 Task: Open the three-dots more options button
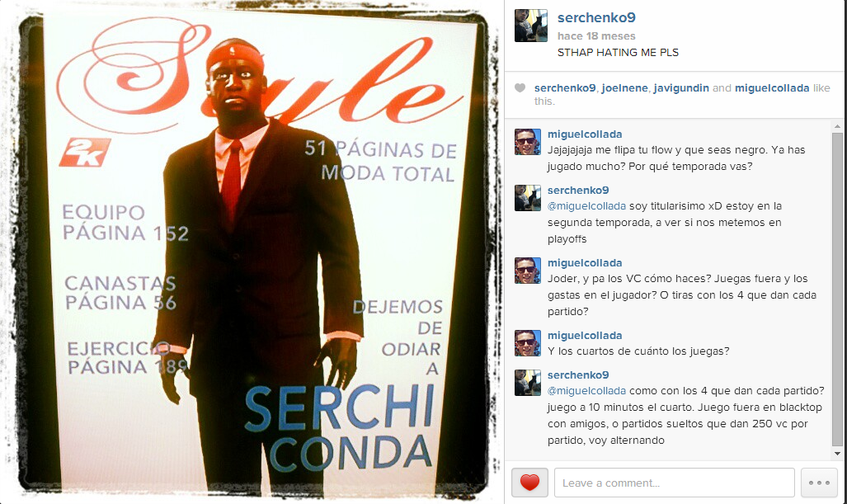click(819, 483)
